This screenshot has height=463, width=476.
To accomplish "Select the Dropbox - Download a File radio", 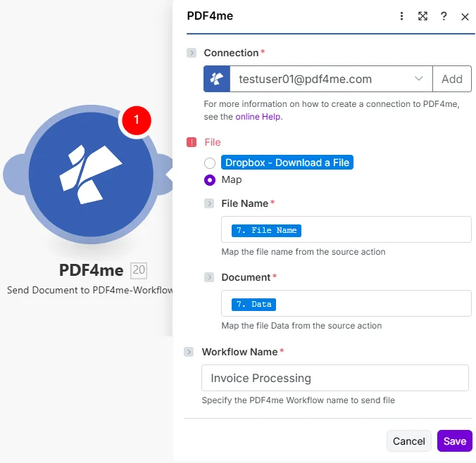I will coord(210,163).
